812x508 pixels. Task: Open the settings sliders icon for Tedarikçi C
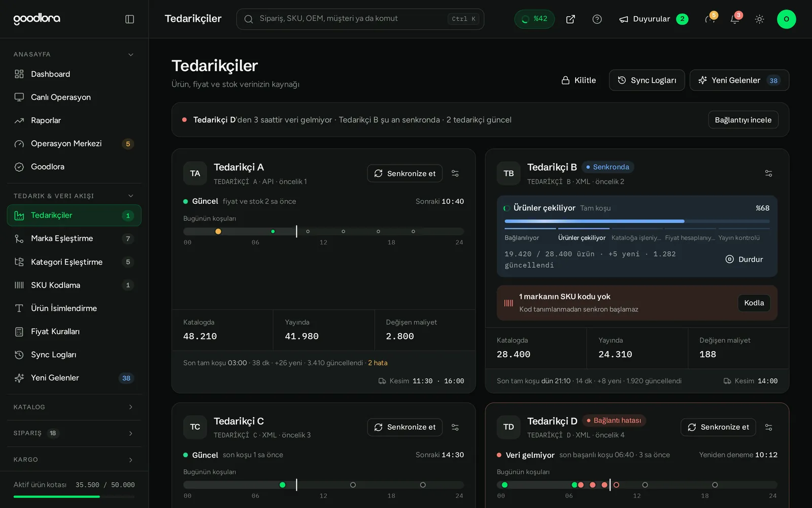click(x=455, y=427)
